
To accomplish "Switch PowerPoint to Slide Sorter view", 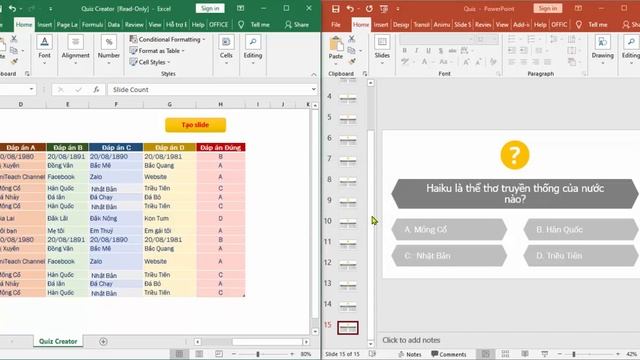I will tap(505, 354).
